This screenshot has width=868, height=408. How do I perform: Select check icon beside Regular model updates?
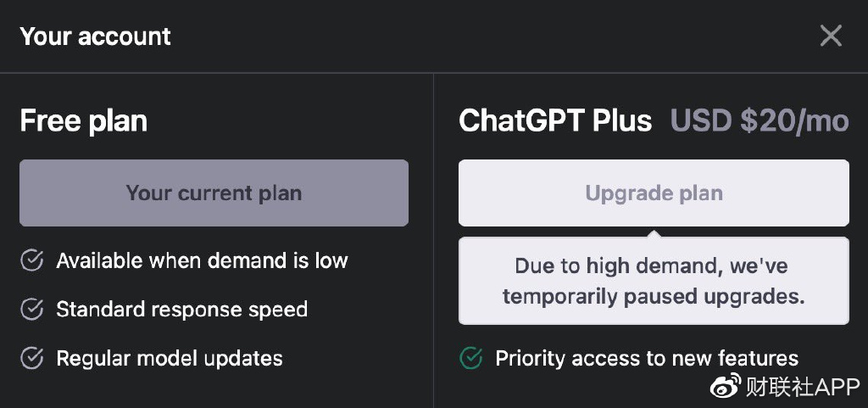[31, 359]
